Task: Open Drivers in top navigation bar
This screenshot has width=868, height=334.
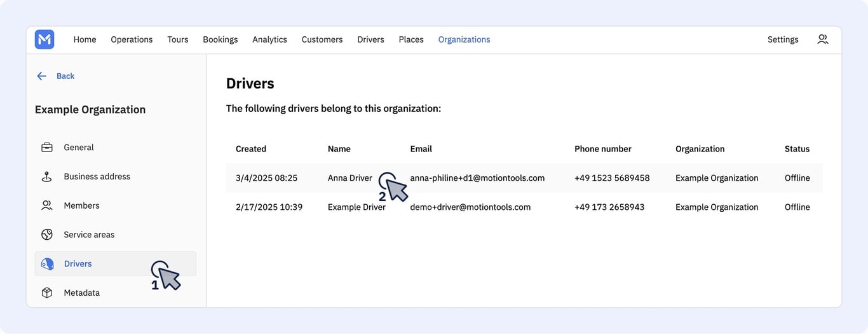Action: coord(370,39)
